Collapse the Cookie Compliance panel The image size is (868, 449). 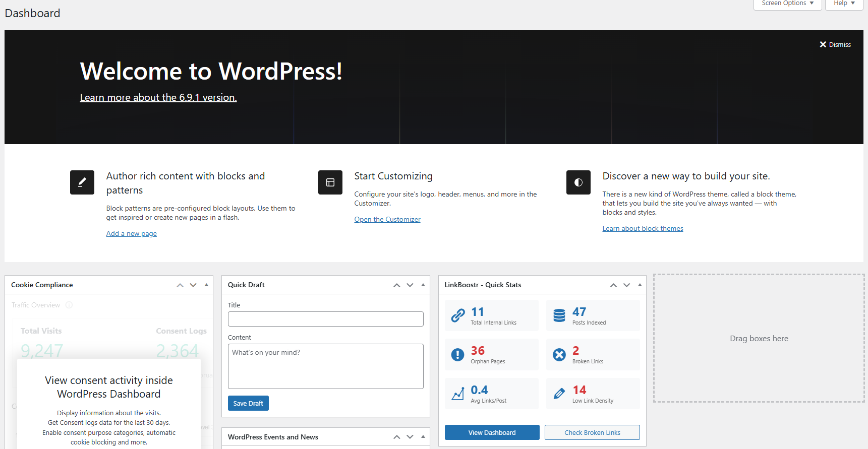tap(206, 285)
